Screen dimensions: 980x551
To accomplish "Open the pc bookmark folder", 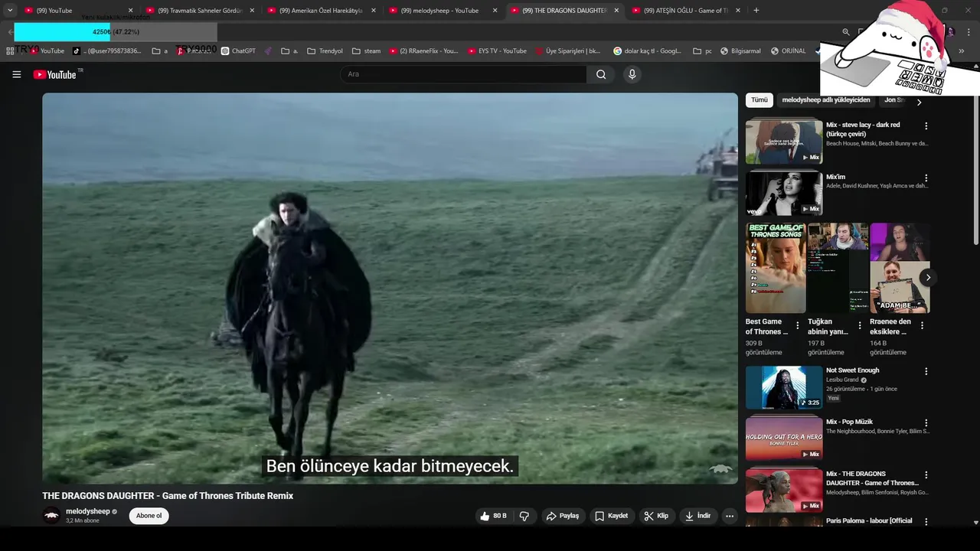I will point(703,51).
